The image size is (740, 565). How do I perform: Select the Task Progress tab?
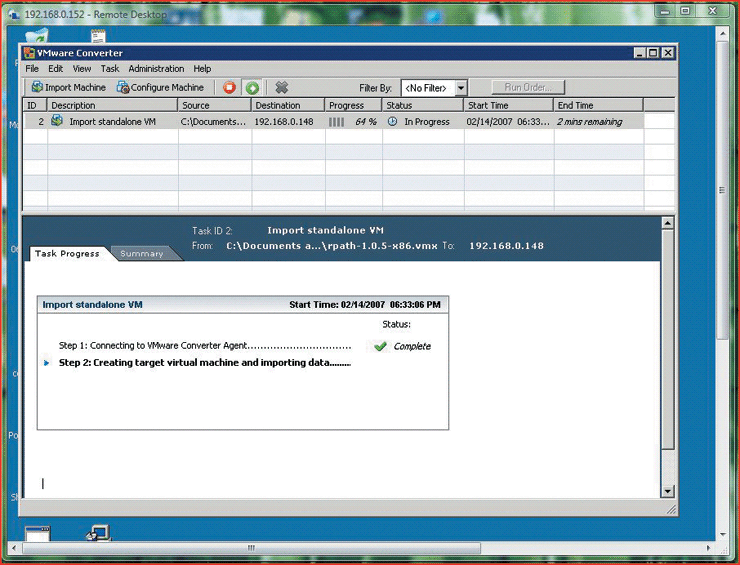(x=67, y=253)
